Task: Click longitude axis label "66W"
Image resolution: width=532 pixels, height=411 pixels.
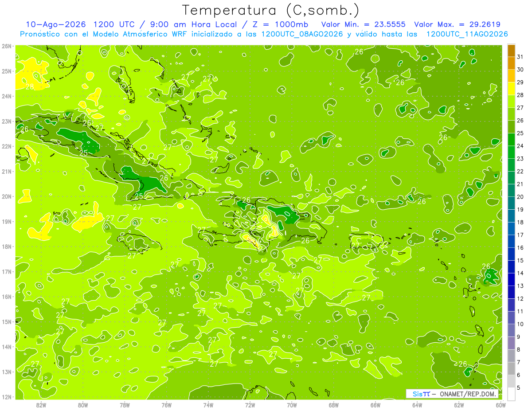Action: [x=375, y=405]
